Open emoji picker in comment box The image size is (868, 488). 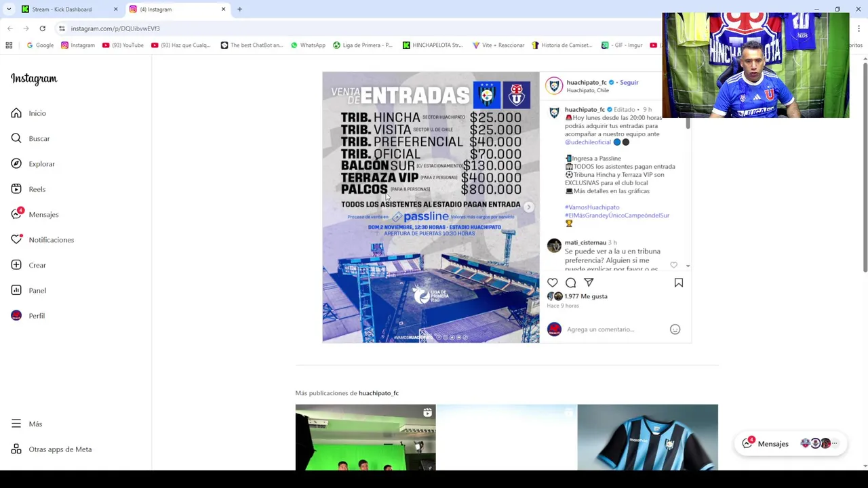pos(675,329)
